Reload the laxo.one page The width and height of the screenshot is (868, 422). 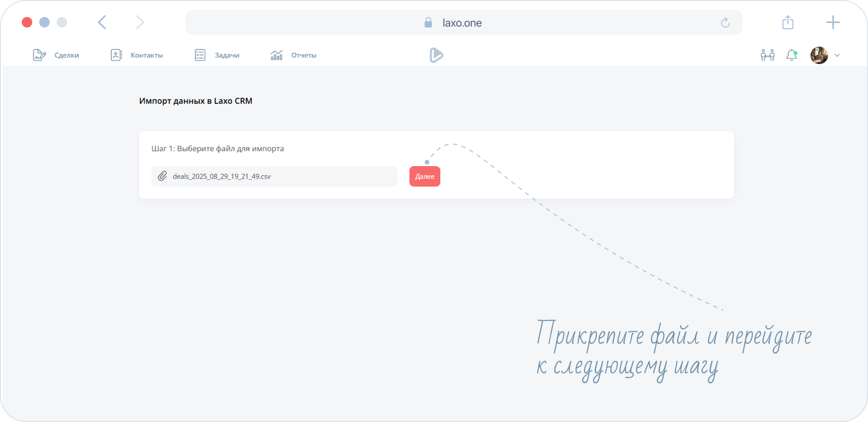coord(725,23)
